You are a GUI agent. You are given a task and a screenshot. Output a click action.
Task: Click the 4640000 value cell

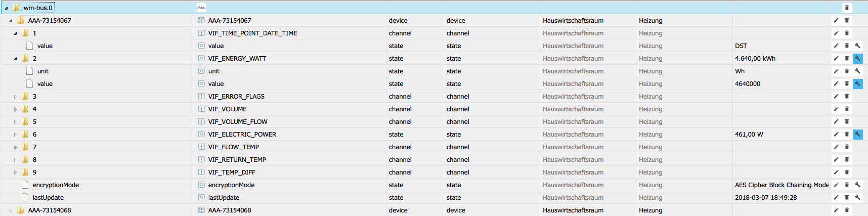tap(748, 84)
